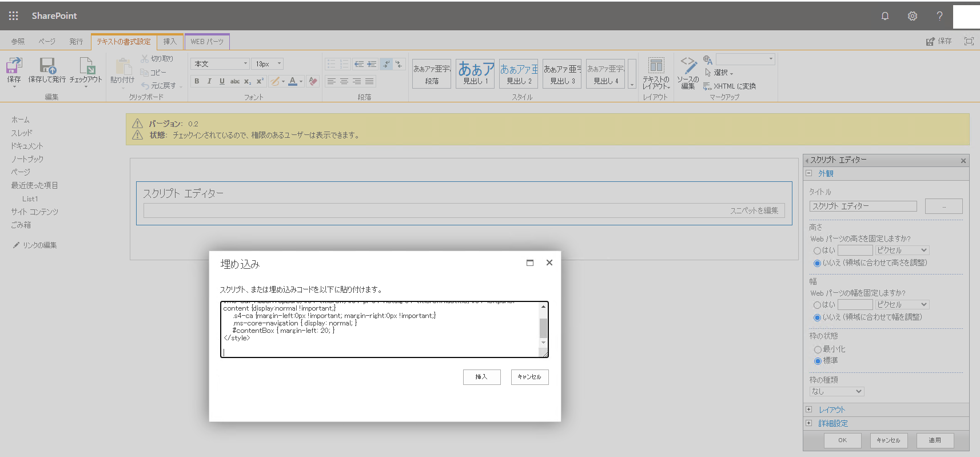Open the 枠の種類 なし dropdown
This screenshot has height=457, width=980.
[x=837, y=392]
